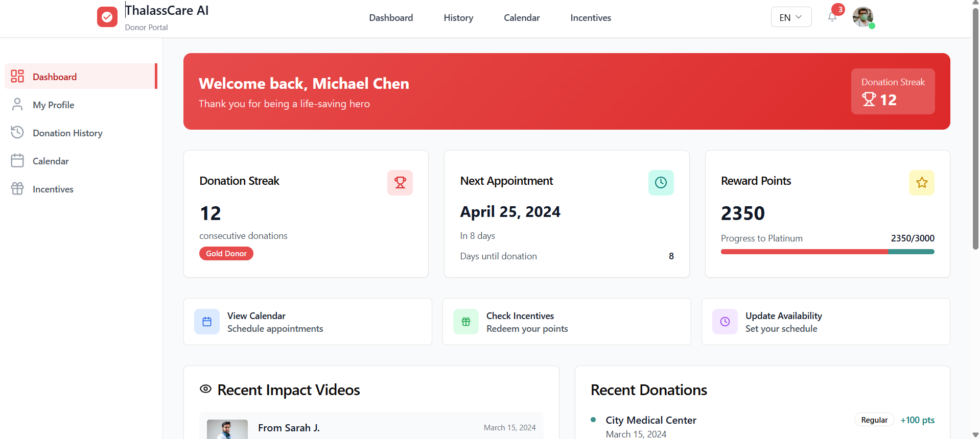Click the red trophy icon on Donation Streak card
The width and height of the screenshot is (980, 439).
400,183
